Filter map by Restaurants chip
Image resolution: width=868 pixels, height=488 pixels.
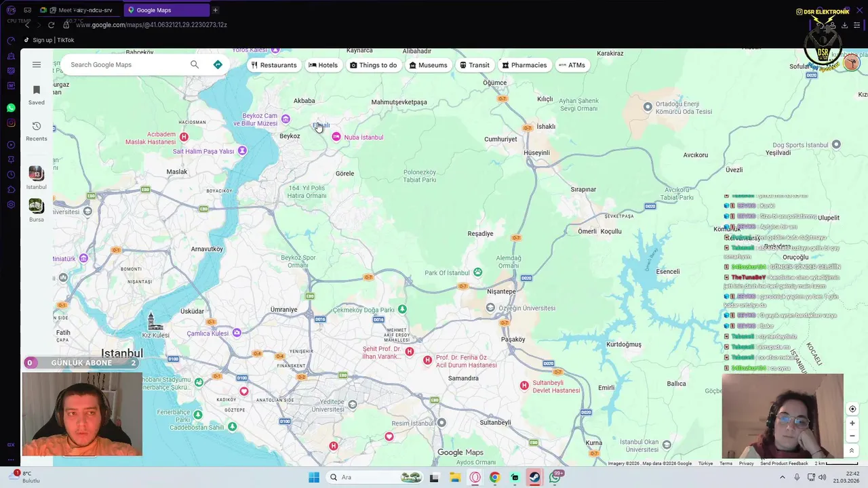click(274, 65)
